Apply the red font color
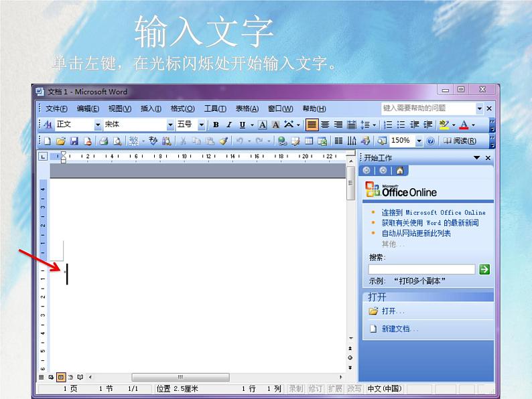 (x=464, y=125)
